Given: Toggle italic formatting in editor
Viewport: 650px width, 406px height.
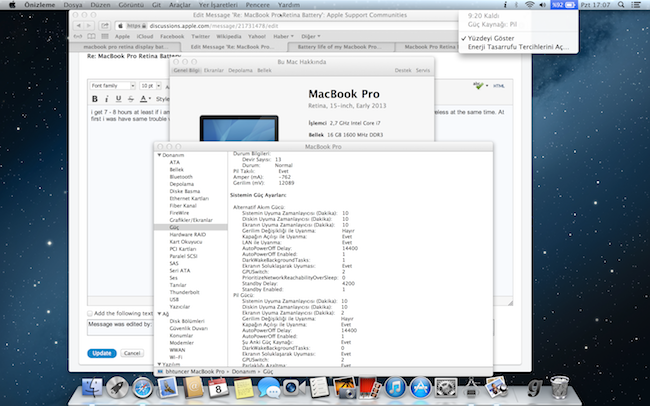Looking at the screenshot, I should point(107,99).
